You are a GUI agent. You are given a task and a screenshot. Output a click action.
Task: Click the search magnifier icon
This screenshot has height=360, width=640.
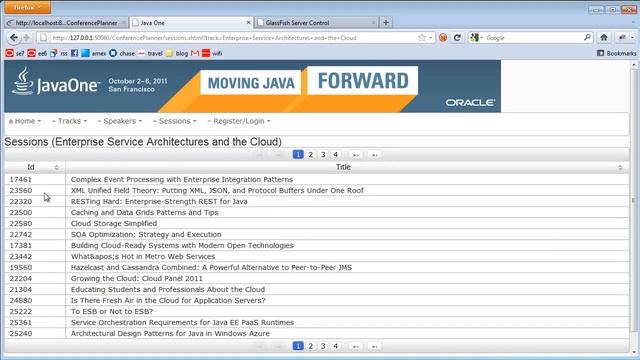(587, 37)
